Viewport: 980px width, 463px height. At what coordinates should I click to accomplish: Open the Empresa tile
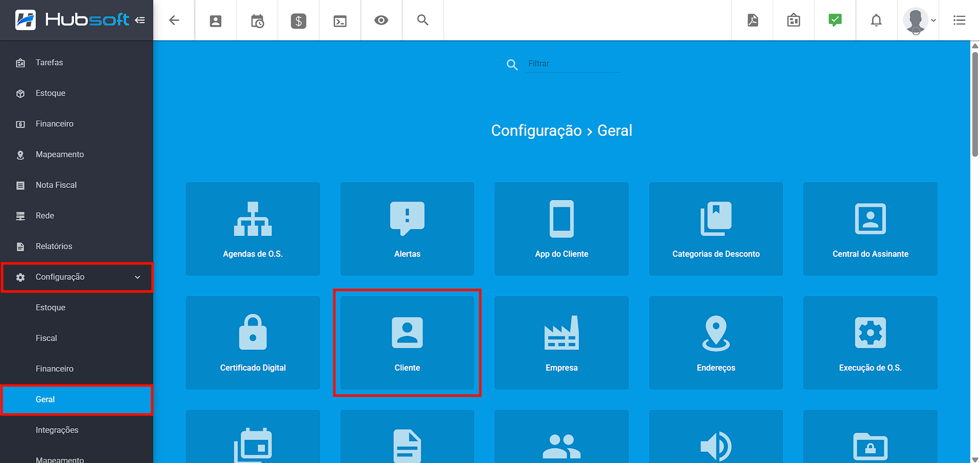pyautogui.click(x=561, y=343)
